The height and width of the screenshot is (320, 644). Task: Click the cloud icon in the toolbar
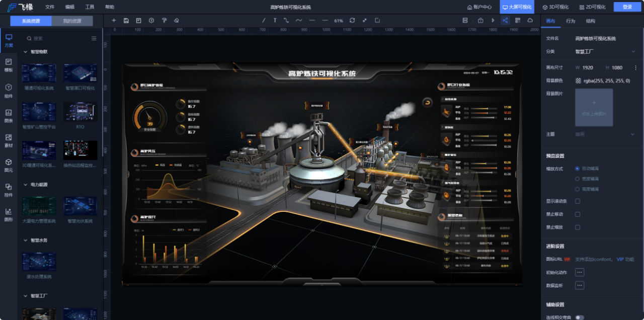pos(530,21)
